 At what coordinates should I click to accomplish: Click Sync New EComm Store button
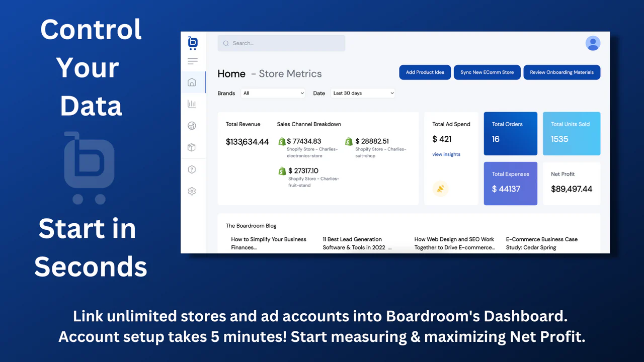[x=487, y=72]
